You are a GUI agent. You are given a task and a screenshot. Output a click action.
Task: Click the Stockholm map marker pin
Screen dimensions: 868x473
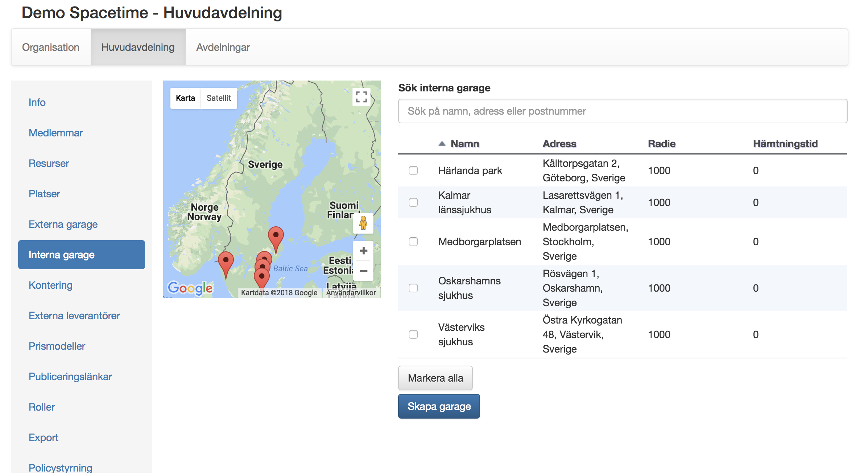[276, 236]
